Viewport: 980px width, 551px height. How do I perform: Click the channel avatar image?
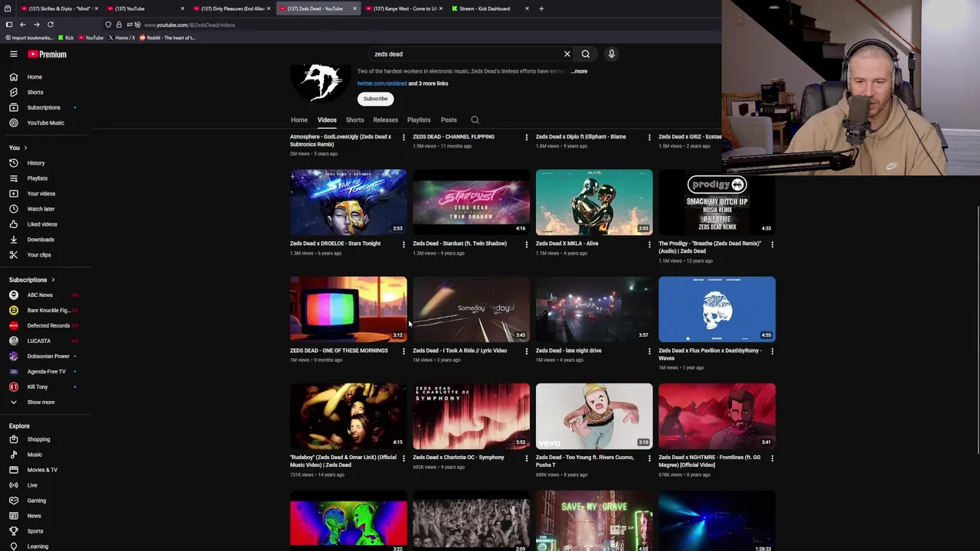(320, 83)
